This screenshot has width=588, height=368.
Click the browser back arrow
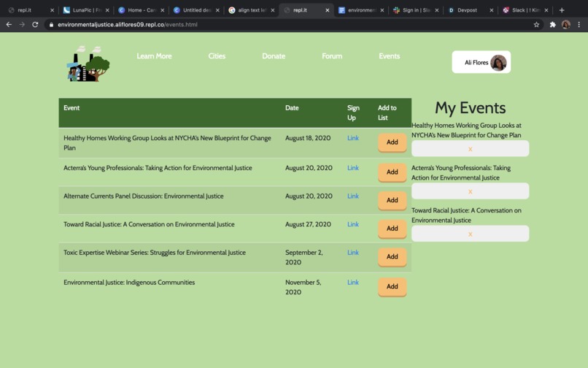[x=9, y=24]
